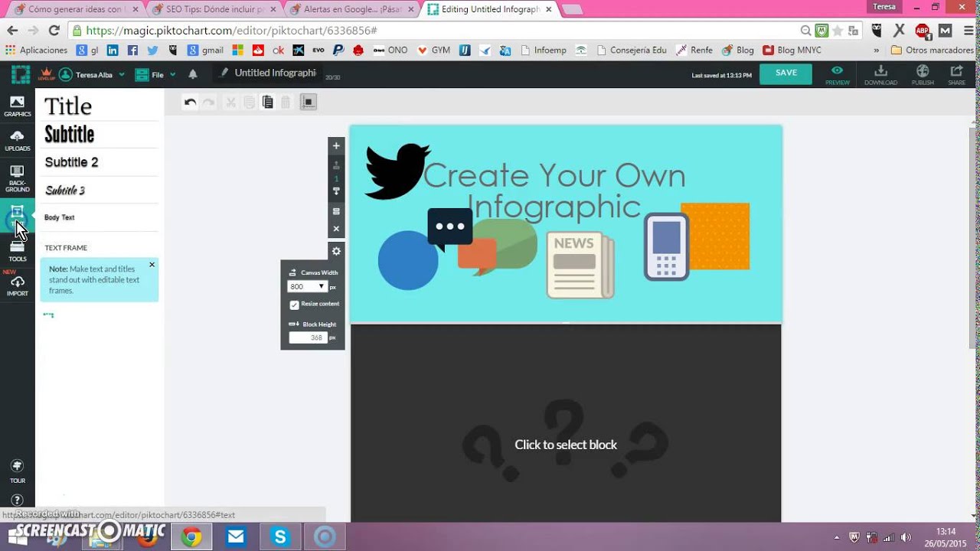
Task: Reload the browser page
Action: point(54,31)
